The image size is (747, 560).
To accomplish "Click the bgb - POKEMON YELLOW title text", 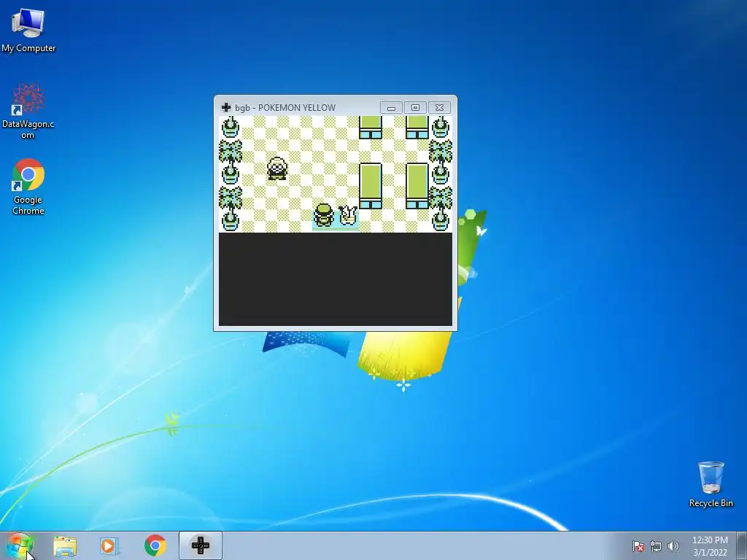I will pos(285,108).
